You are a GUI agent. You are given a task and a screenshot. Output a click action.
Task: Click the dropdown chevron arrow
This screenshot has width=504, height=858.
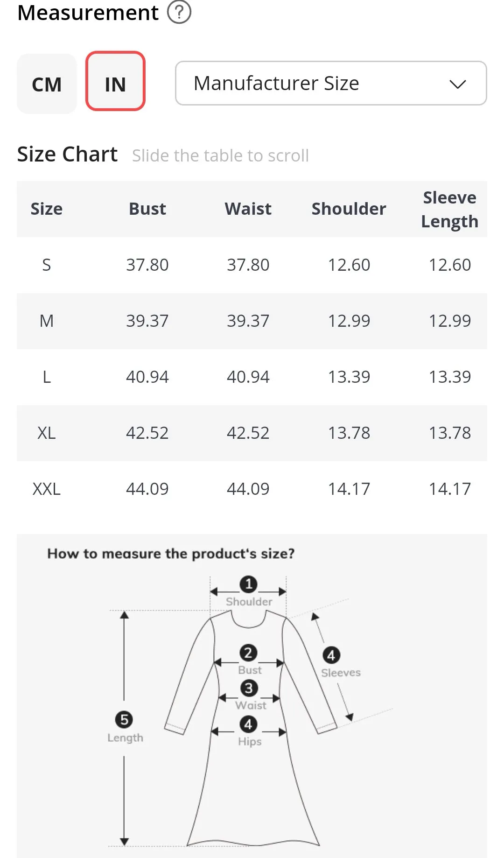point(458,84)
